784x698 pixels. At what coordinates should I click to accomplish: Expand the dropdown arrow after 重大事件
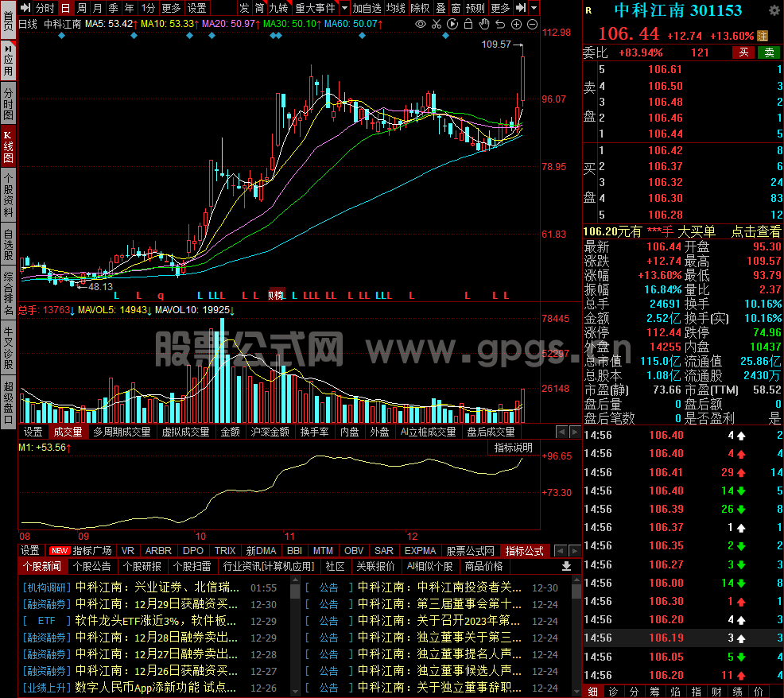pyautogui.click(x=344, y=8)
